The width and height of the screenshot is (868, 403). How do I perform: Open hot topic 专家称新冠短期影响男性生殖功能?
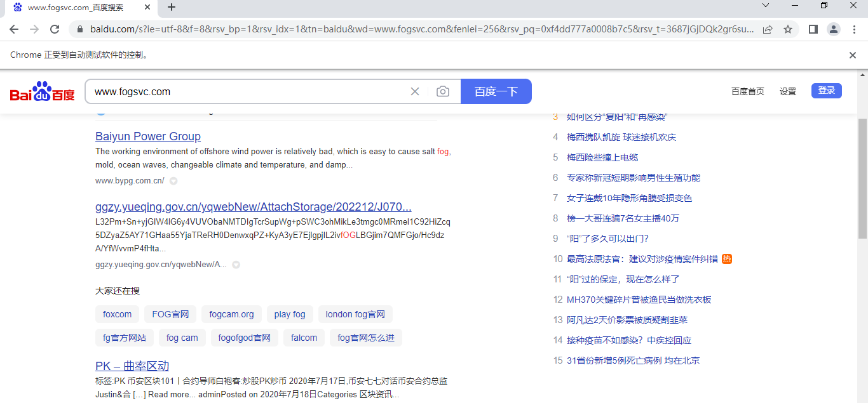634,178
